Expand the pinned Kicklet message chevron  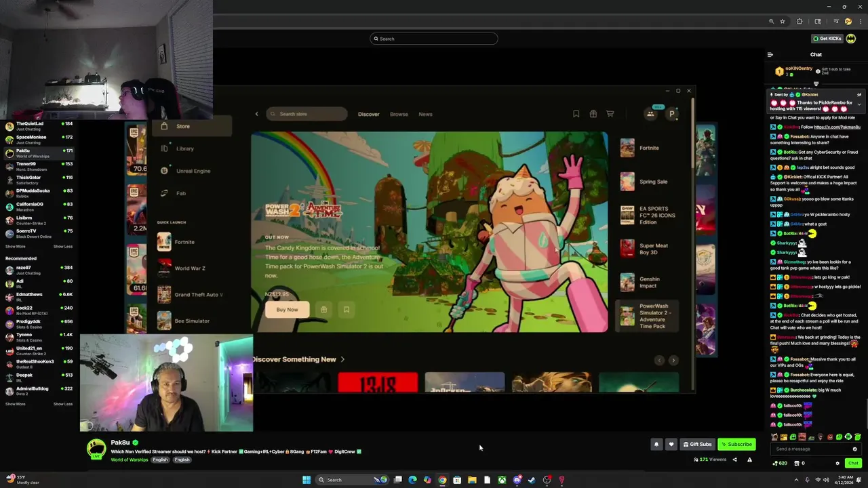click(859, 104)
